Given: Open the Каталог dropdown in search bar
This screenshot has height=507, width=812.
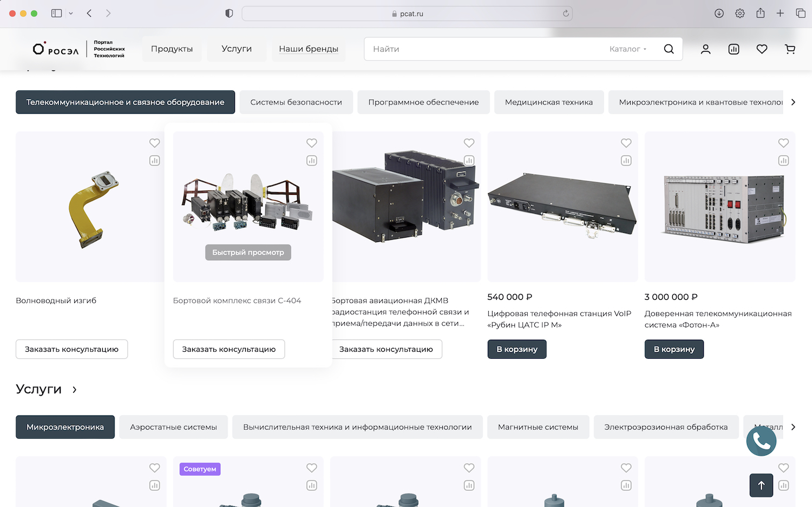Looking at the screenshot, I should (628, 49).
